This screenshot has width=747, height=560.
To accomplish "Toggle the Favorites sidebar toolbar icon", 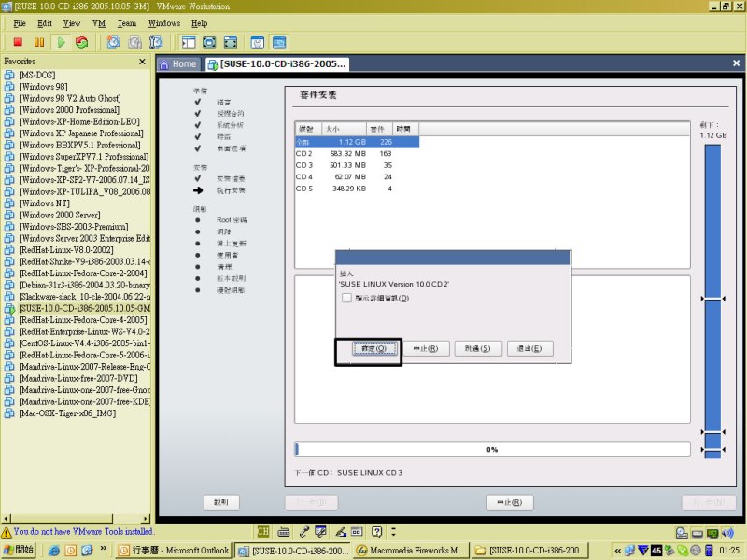I will (x=189, y=42).
